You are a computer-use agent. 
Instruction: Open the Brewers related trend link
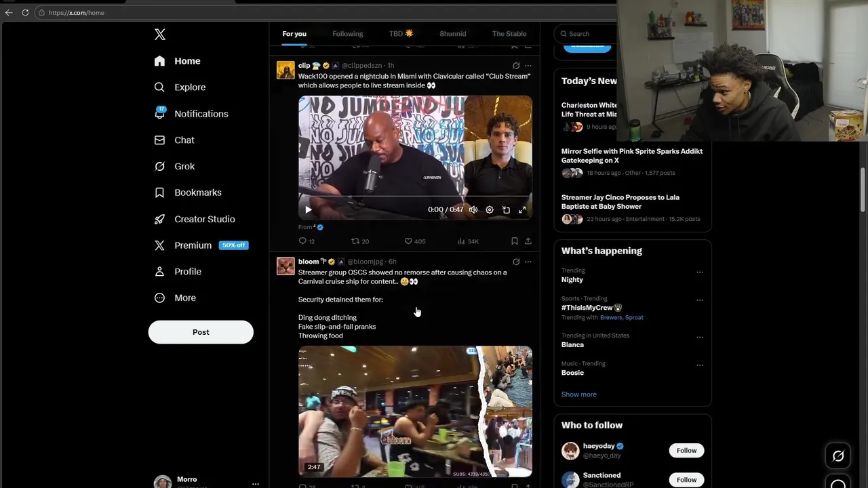click(611, 318)
